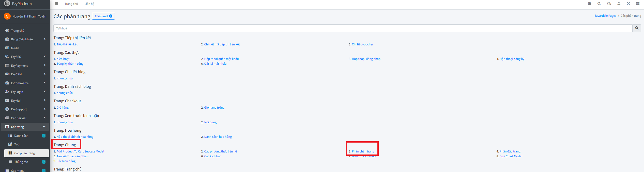This screenshot has height=172, width=644.
Task: Expand the E-Commerce sidebar menu
Action: (x=25, y=83)
